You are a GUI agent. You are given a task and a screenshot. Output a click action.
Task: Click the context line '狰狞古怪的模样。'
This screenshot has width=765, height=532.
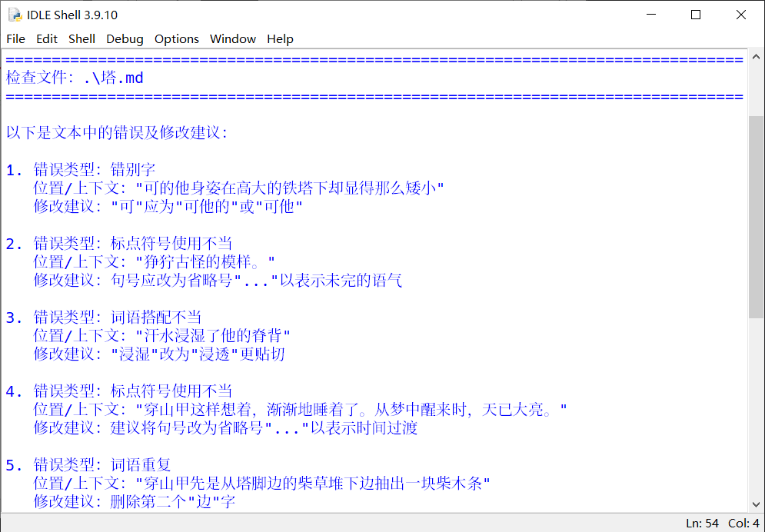coord(155,262)
